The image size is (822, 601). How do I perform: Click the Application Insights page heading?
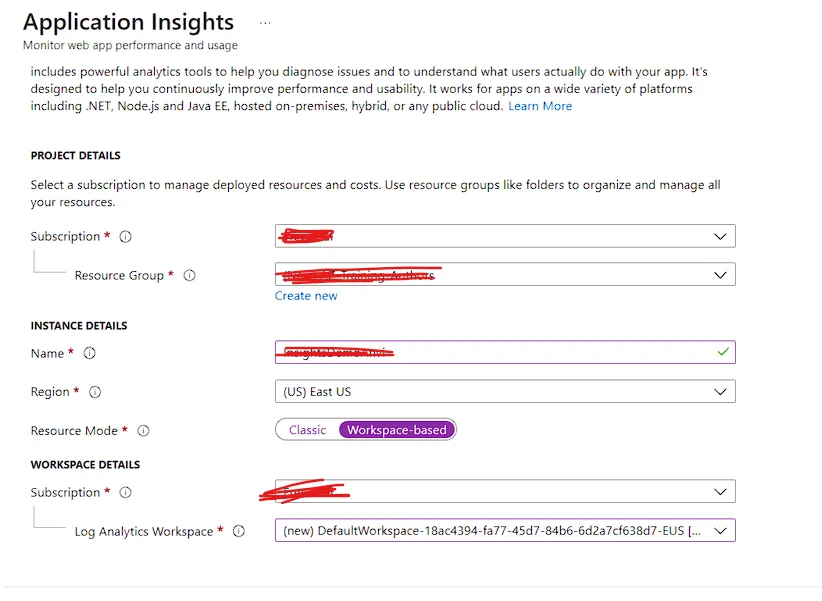coord(128,22)
